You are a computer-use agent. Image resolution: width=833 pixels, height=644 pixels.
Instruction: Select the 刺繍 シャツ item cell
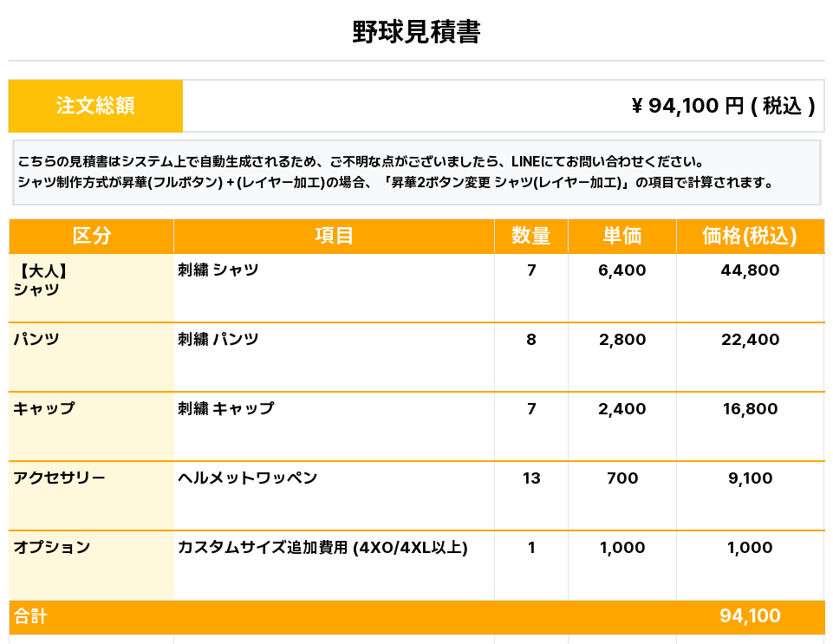335,288
